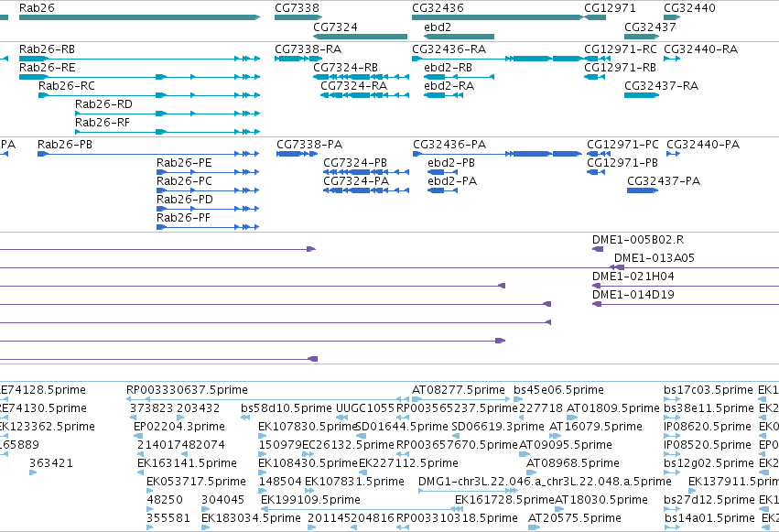Select protein CG12971-PB
The height and width of the screenshot is (532, 779).
pyautogui.click(x=596, y=172)
